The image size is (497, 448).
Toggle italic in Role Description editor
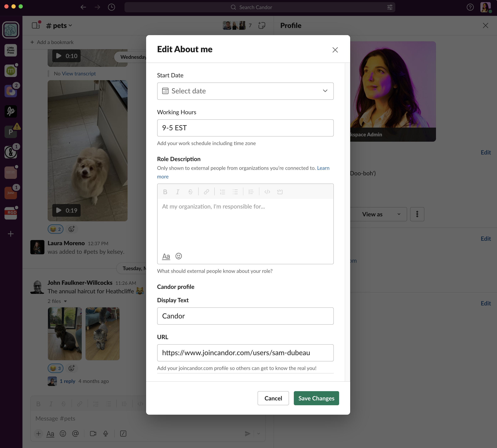pyautogui.click(x=178, y=192)
